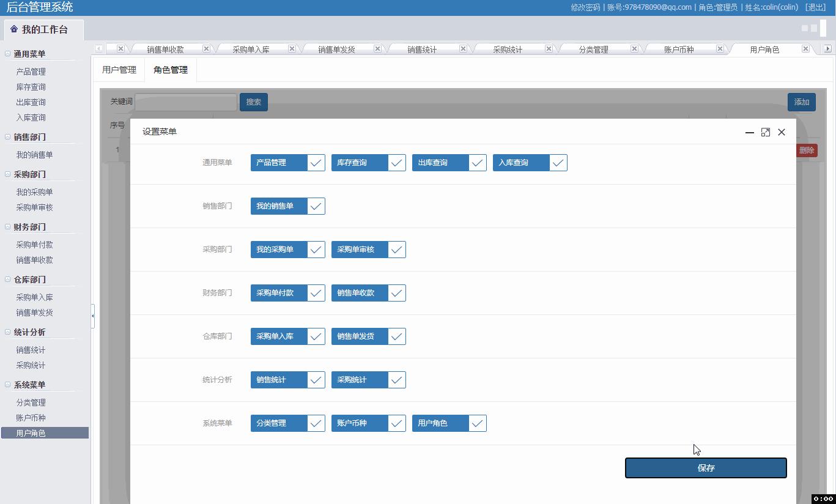Collapse the 采购部门 group in the sidebar
836x504 pixels.
(x=8, y=174)
